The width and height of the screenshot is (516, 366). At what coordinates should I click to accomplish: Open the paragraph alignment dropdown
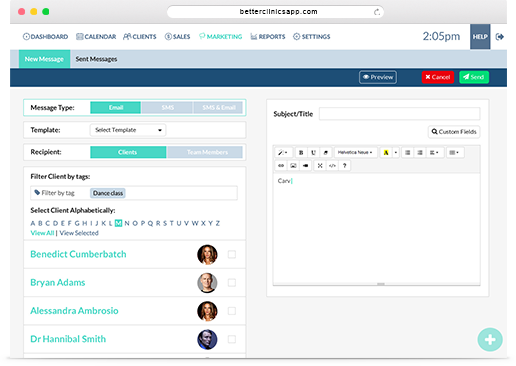point(434,152)
